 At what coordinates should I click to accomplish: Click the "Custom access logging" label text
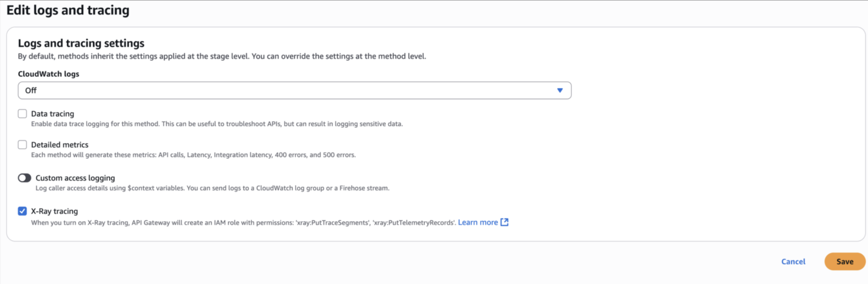click(75, 178)
